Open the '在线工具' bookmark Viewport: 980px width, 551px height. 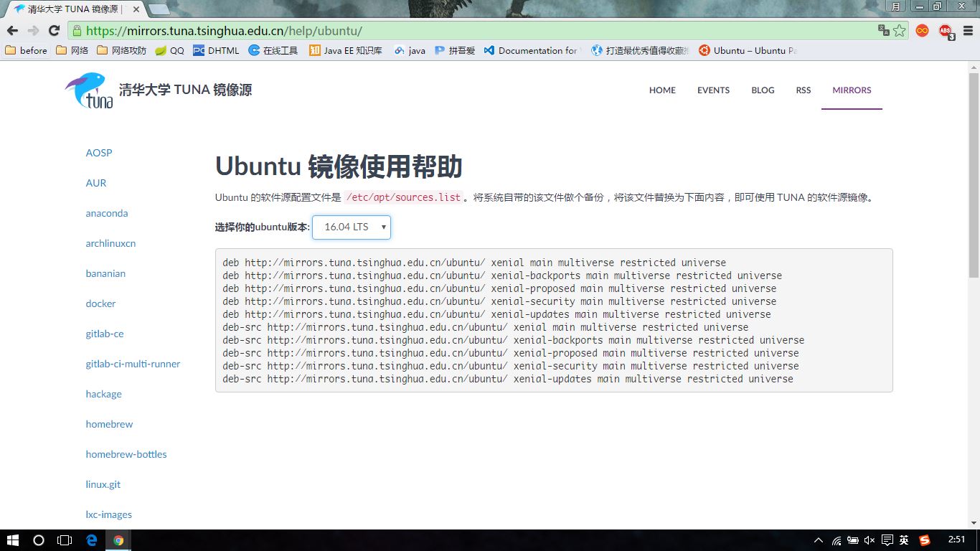(273, 50)
